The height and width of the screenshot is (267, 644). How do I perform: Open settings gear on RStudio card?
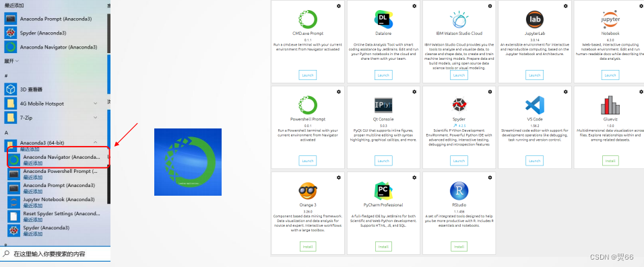point(490,177)
